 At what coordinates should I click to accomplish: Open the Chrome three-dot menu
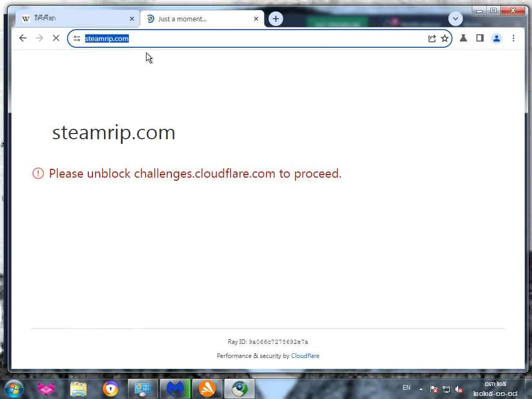click(513, 38)
